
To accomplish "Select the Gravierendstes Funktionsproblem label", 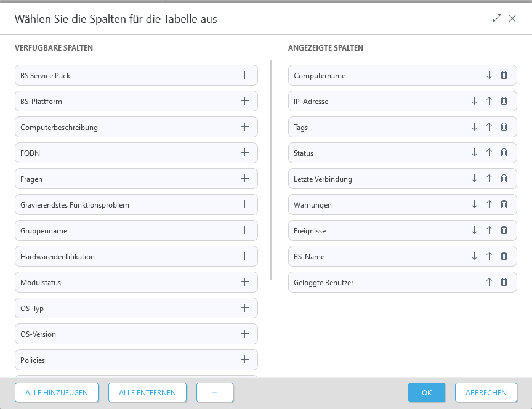I will pos(75,205).
